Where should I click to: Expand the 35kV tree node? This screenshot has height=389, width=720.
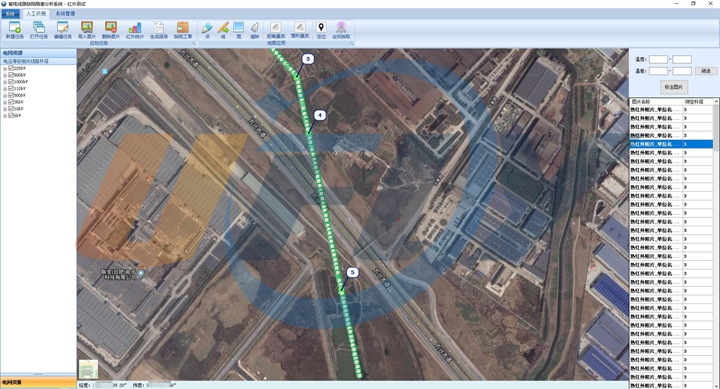coord(5,102)
